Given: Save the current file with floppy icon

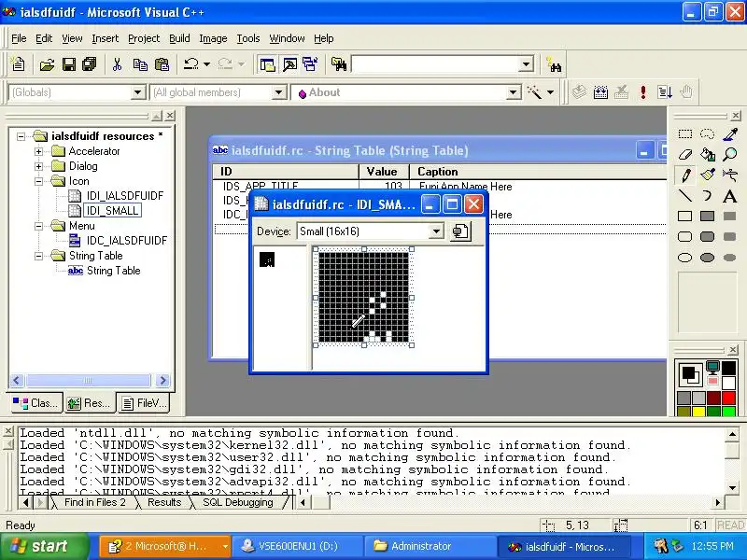Looking at the screenshot, I should point(68,64).
